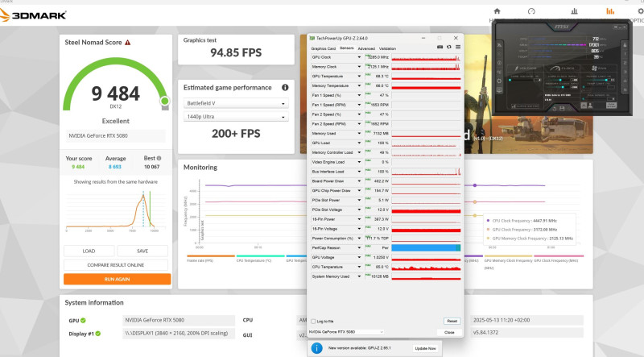Click the 94.85 FPS graphics test value
Image resolution: width=644 pixels, height=357 pixels.
click(x=236, y=52)
